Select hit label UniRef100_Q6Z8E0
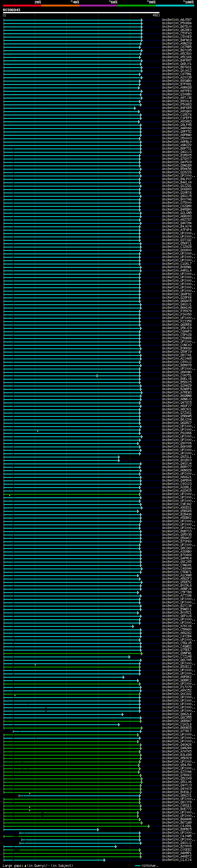The image size is (197, 868). coord(177,30)
